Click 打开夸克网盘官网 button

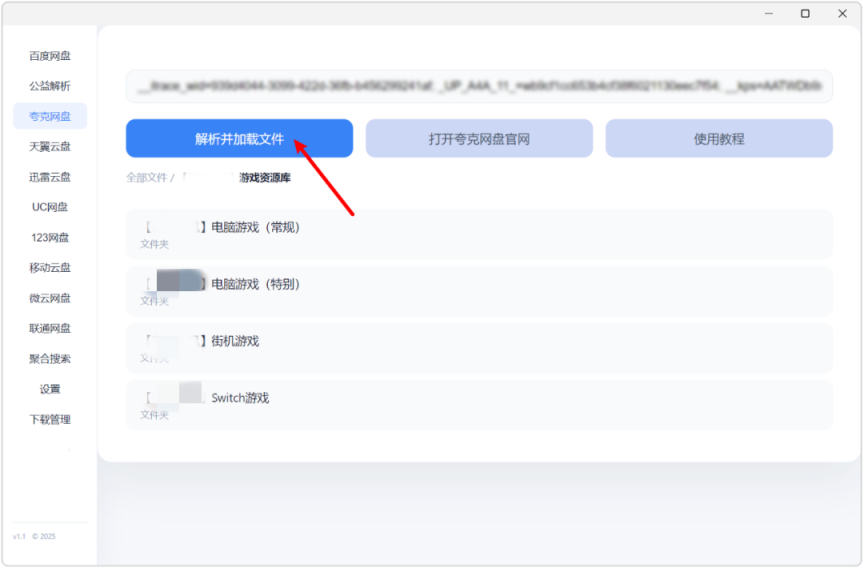pyautogui.click(x=479, y=139)
